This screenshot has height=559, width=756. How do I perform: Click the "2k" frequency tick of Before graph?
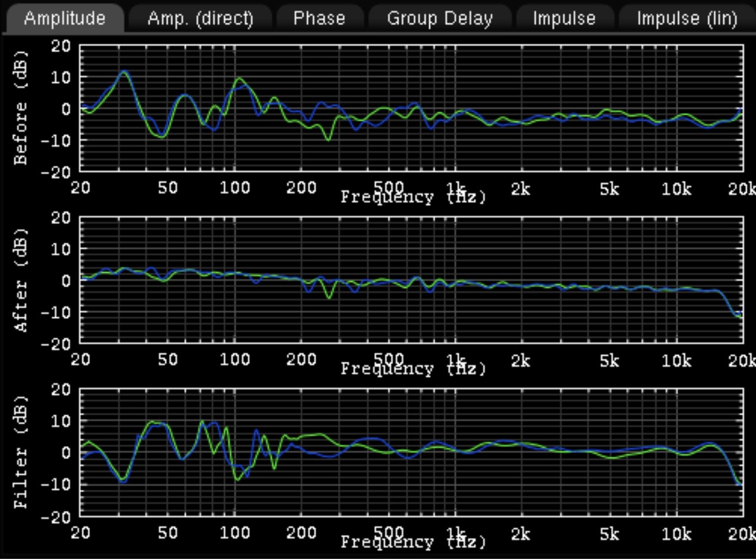tap(520, 189)
